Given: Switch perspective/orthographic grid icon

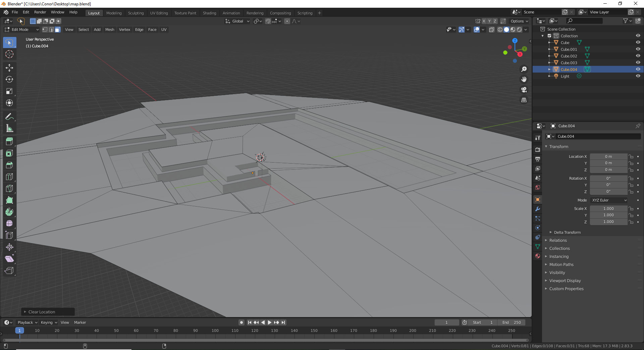Looking at the screenshot, I should (x=524, y=100).
